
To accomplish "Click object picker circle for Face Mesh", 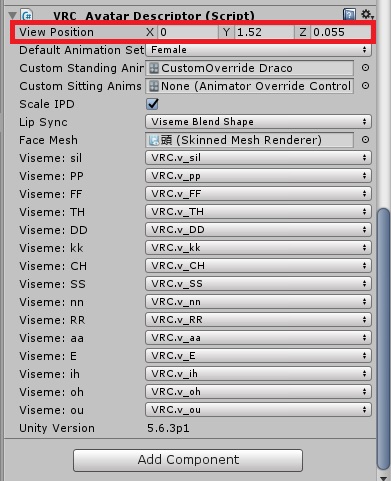I will coord(365,140).
